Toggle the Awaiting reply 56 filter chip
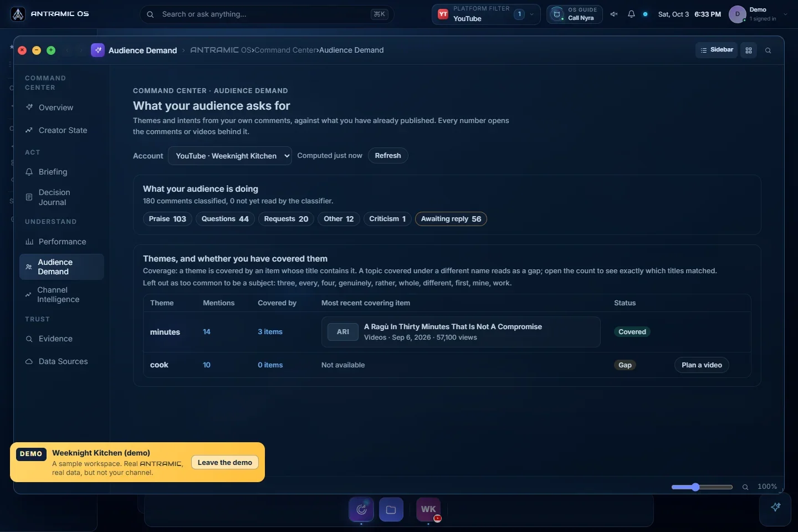Image resolution: width=798 pixels, height=532 pixels. point(451,219)
